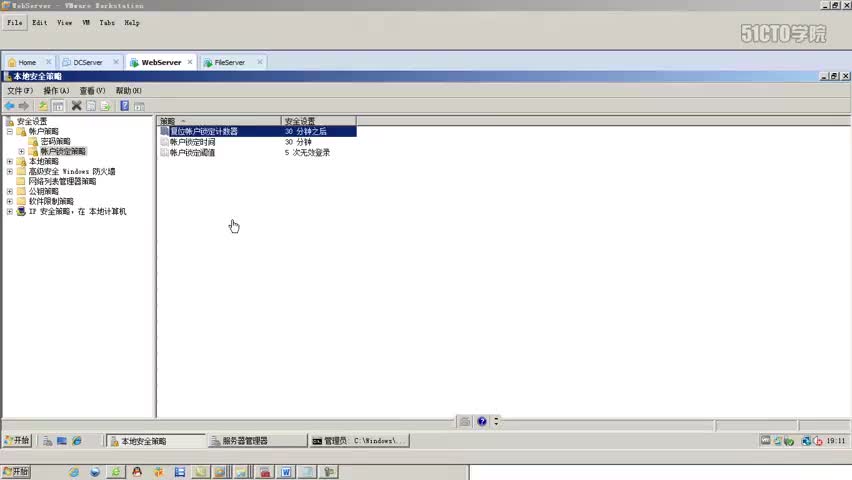
Task: Select IP 安全策略，在 本地计算机
Action: click(77, 211)
